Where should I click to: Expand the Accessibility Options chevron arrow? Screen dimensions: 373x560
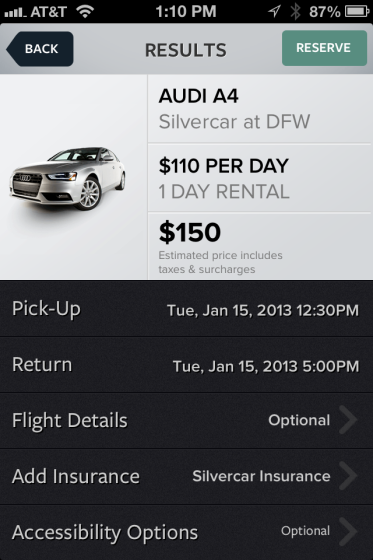click(348, 531)
